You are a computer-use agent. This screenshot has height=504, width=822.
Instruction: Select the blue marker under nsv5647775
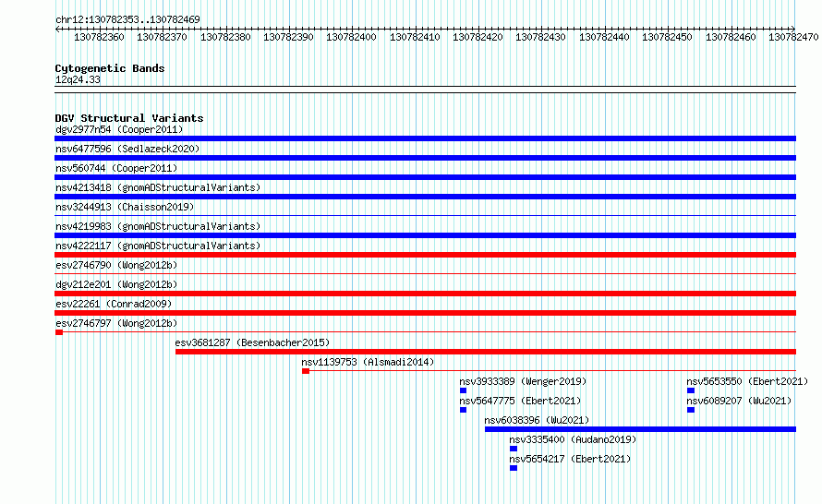tap(463, 410)
